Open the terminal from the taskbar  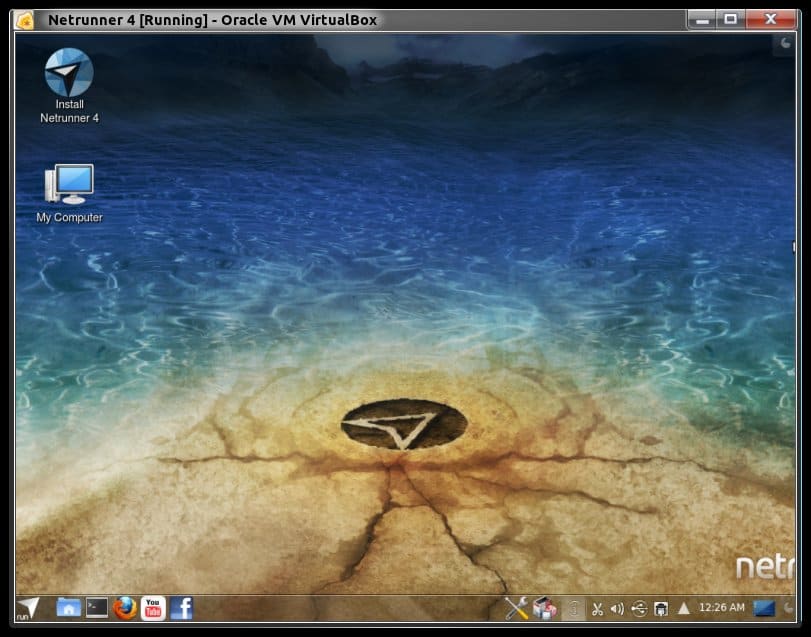(97, 607)
